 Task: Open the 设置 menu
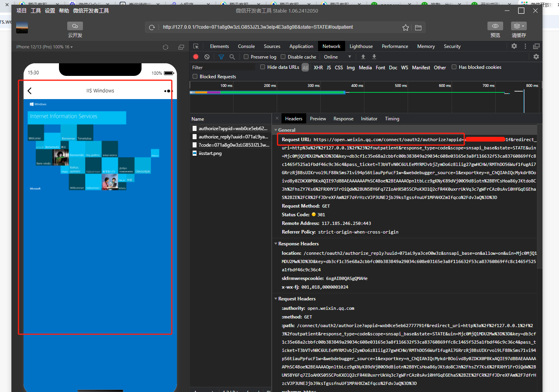pos(50,11)
